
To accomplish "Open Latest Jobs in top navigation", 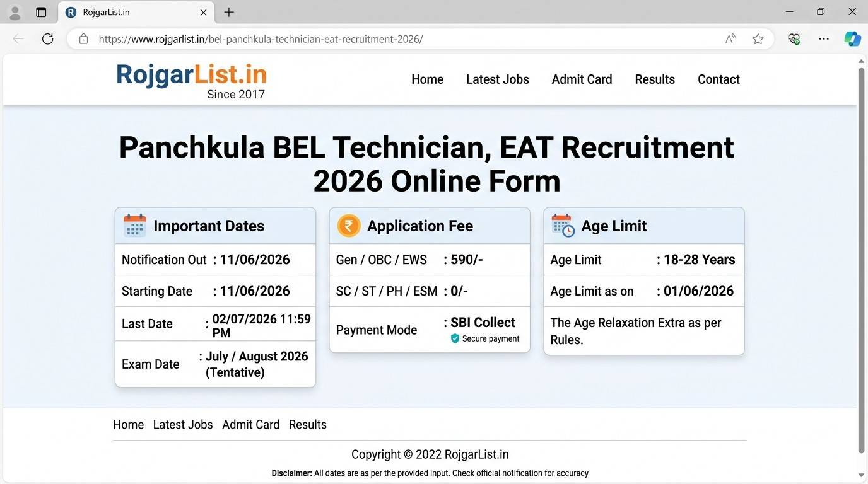I will (498, 79).
